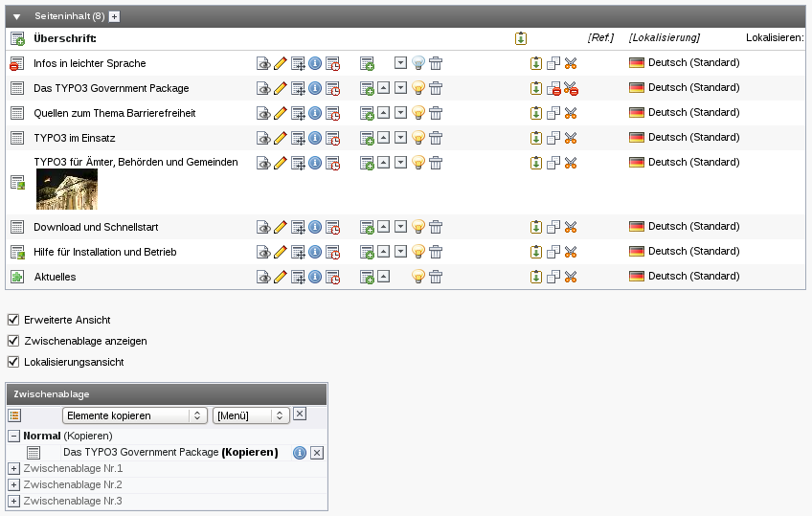
Task: Show info for 'Download und Schnellstart' record
Action: pyautogui.click(x=314, y=228)
